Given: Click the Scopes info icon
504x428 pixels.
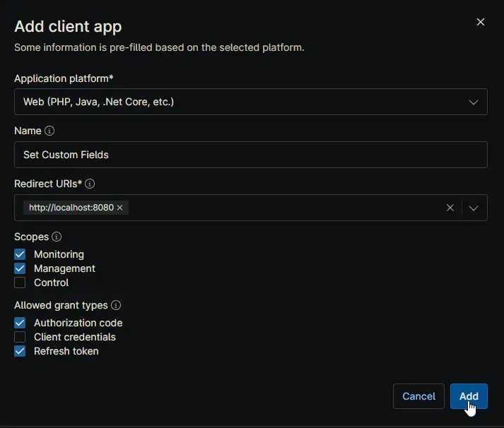Looking at the screenshot, I should (x=57, y=237).
